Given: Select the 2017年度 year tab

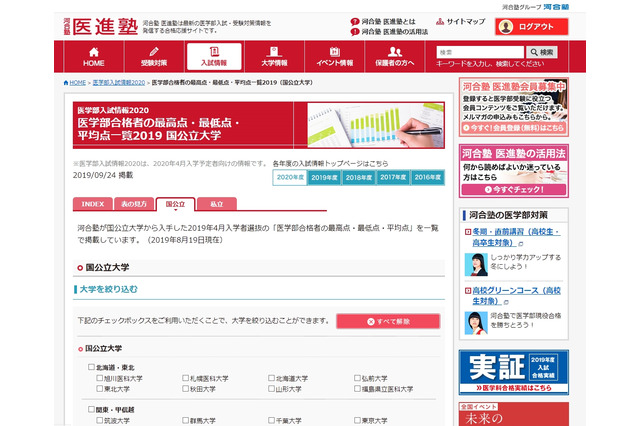Looking at the screenshot, I should (x=393, y=178).
